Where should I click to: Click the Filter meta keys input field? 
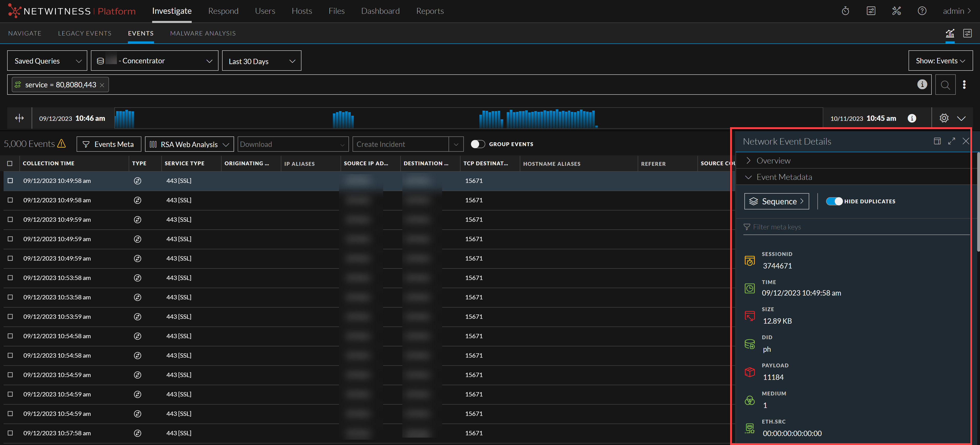(856, 227)
